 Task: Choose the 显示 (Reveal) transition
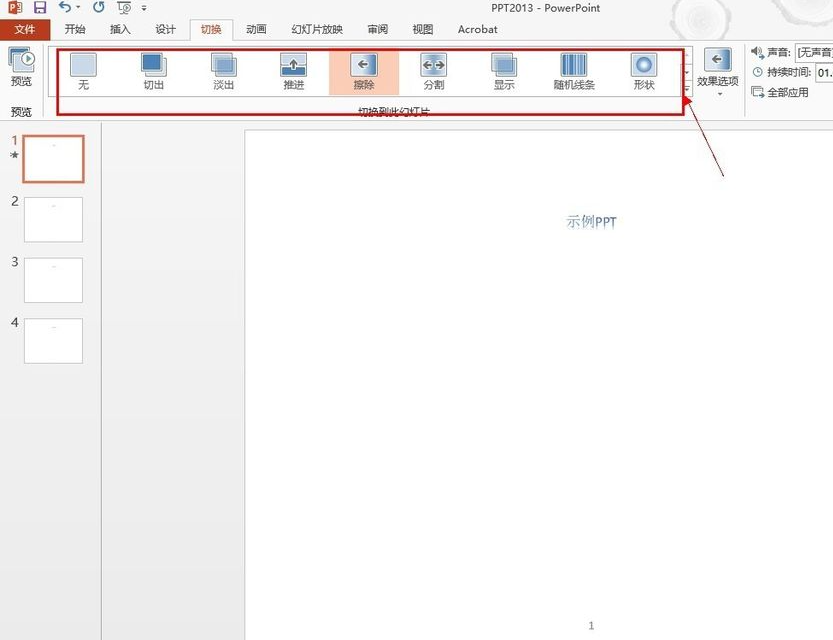click(503, 72)
